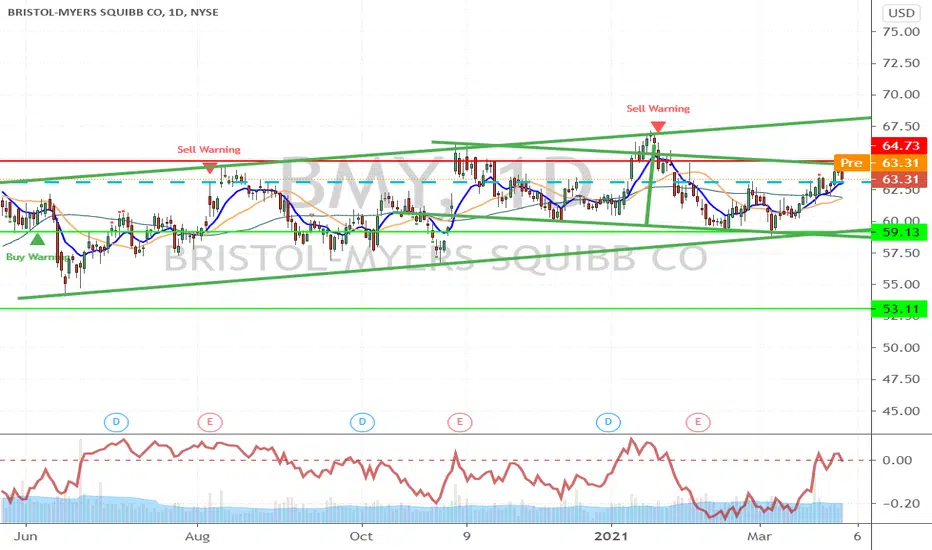Click the 75.00 price axis label
The width and height of the screenshot is (932, 550).
pos(901,32)
